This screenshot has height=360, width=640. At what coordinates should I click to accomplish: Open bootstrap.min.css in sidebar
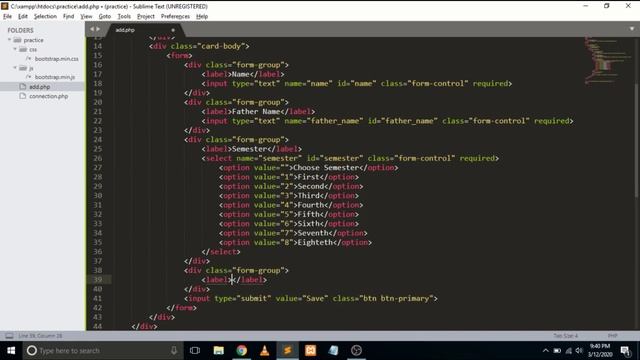(56, 59)
